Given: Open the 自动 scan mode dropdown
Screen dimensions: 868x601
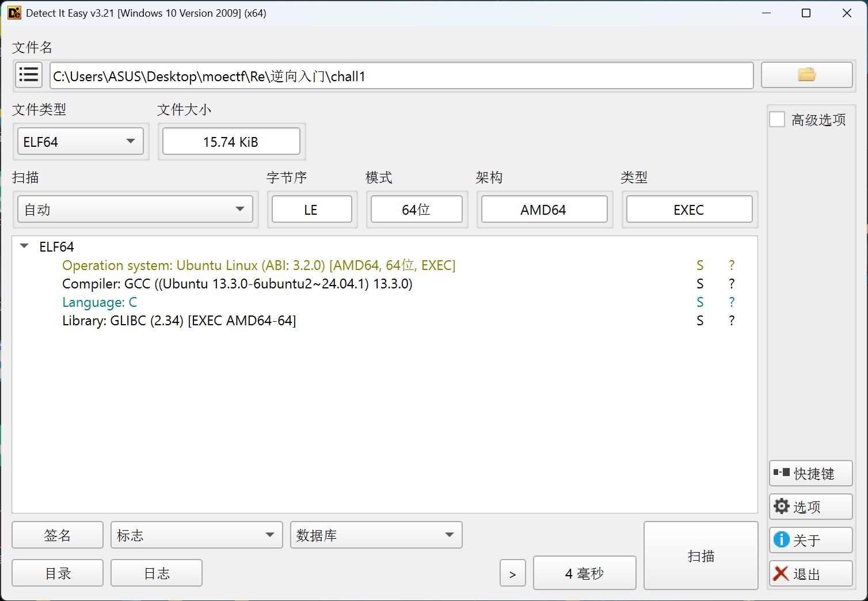Looking at the screenshot, I should (x=135, y=209).
